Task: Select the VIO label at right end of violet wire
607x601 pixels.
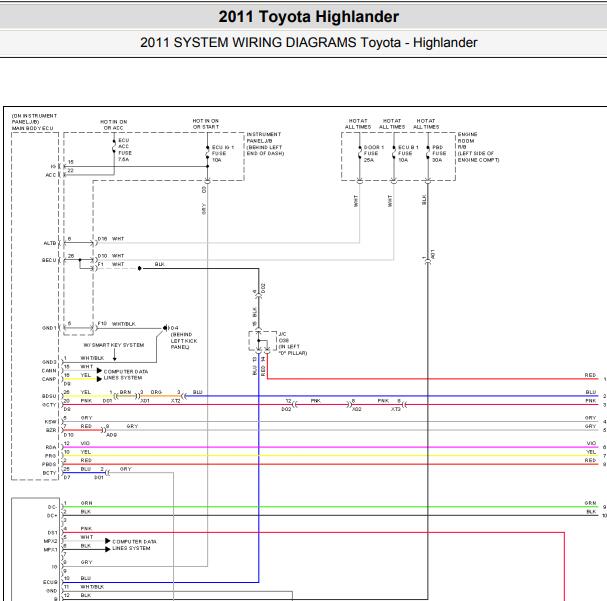Action: (x=591, y=443)
